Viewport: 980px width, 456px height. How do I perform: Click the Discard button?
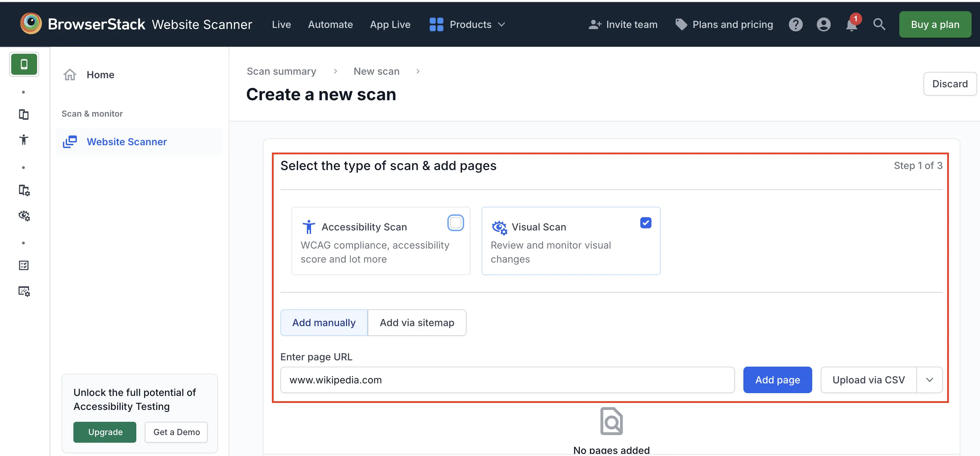click(x=950, y=83)
